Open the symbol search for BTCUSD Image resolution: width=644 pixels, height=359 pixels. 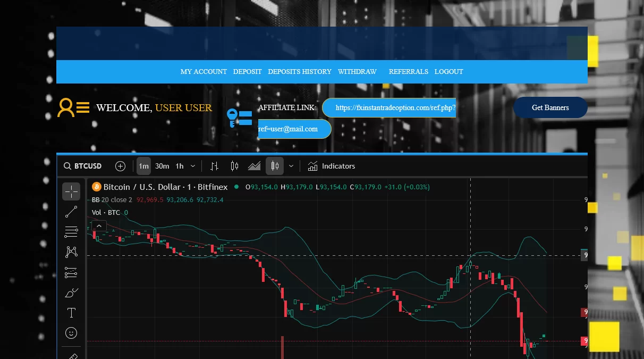[83, 166]
